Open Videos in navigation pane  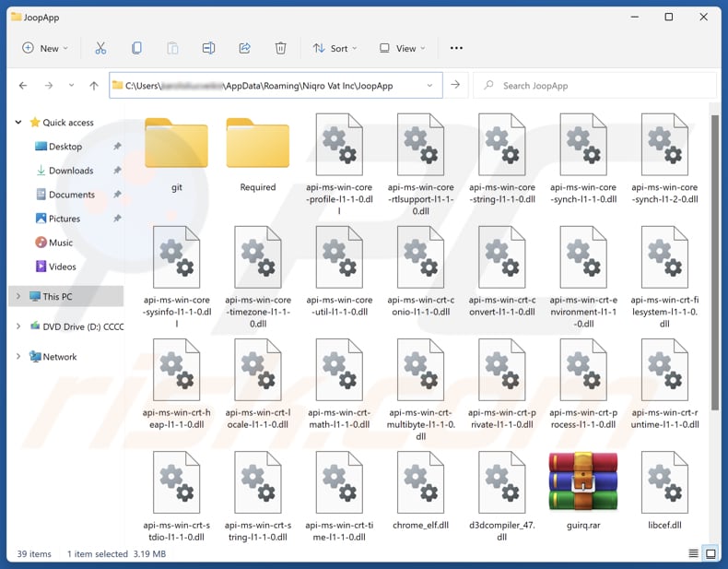[x=63, y=267]
